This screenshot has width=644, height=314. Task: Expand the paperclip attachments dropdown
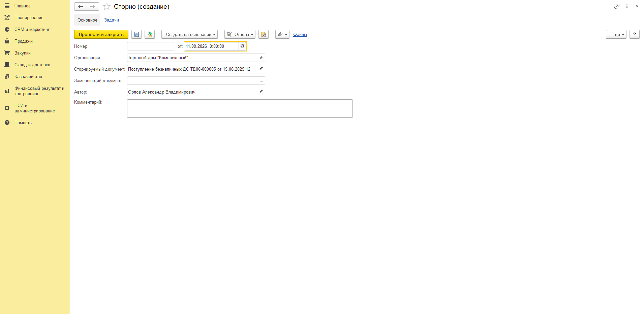pyautogui.click(x=282, y=35)
